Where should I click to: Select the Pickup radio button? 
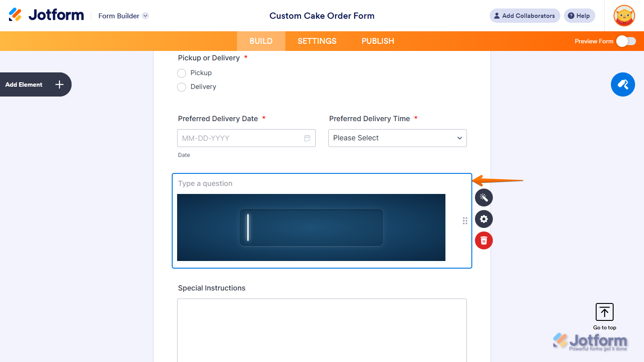[x=182, y=73]
